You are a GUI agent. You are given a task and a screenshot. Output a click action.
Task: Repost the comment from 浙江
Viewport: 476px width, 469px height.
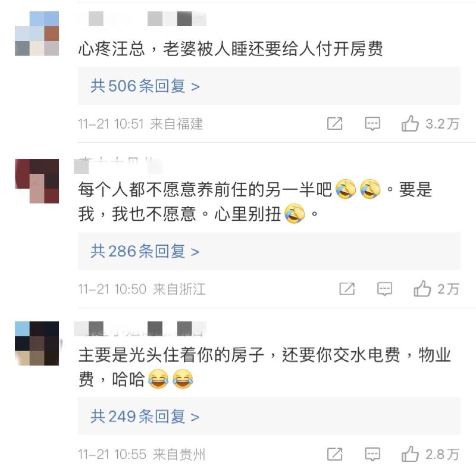click(347, 289)
